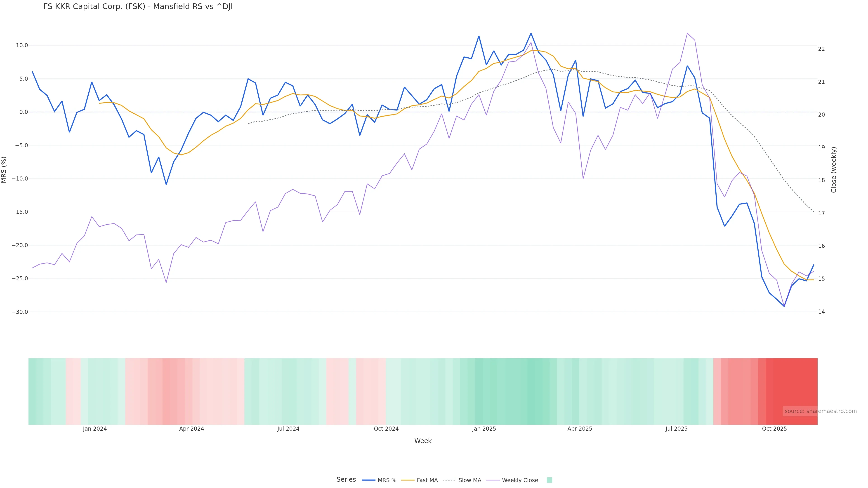Open the sharemaestro.com source link

[x=820, y=411]
